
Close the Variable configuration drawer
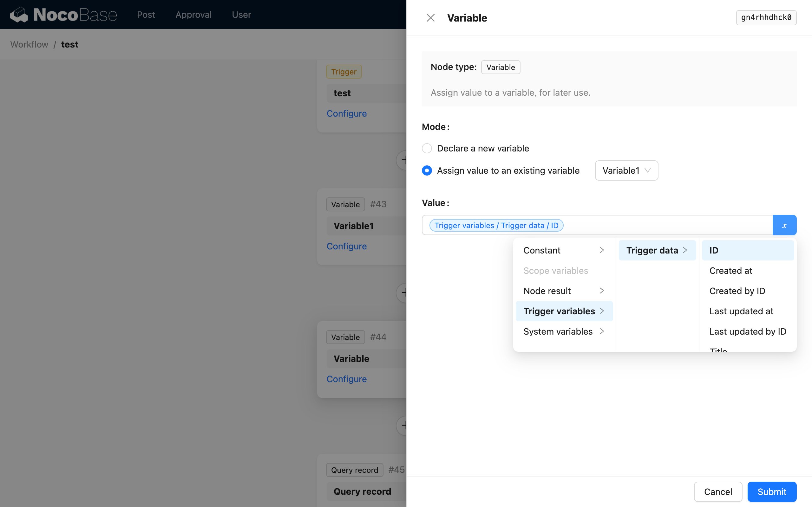point(430,17)
